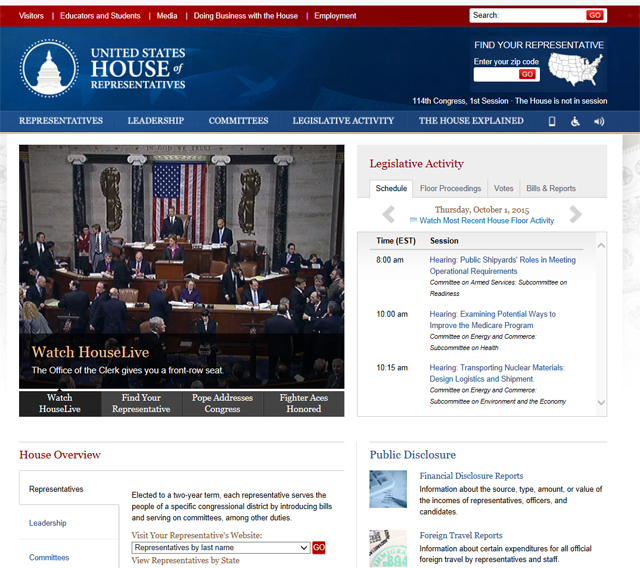
Task: Click the 8:00 am time entry
Action: point(390,260)
